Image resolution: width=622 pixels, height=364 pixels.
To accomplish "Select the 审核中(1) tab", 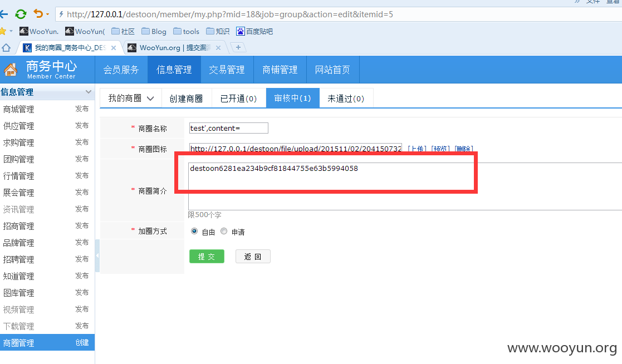I will pyautogui.click(x=293, y=98).
